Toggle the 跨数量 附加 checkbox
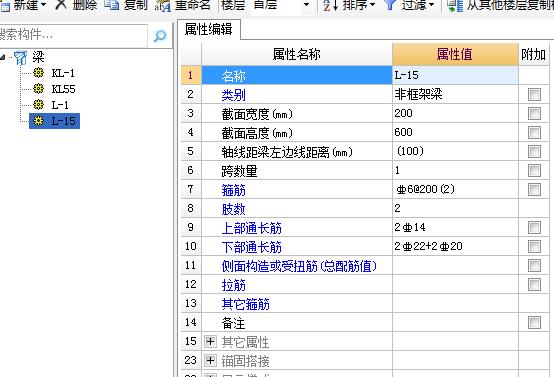This screenshot has height=377, width=554. (534, 171)
